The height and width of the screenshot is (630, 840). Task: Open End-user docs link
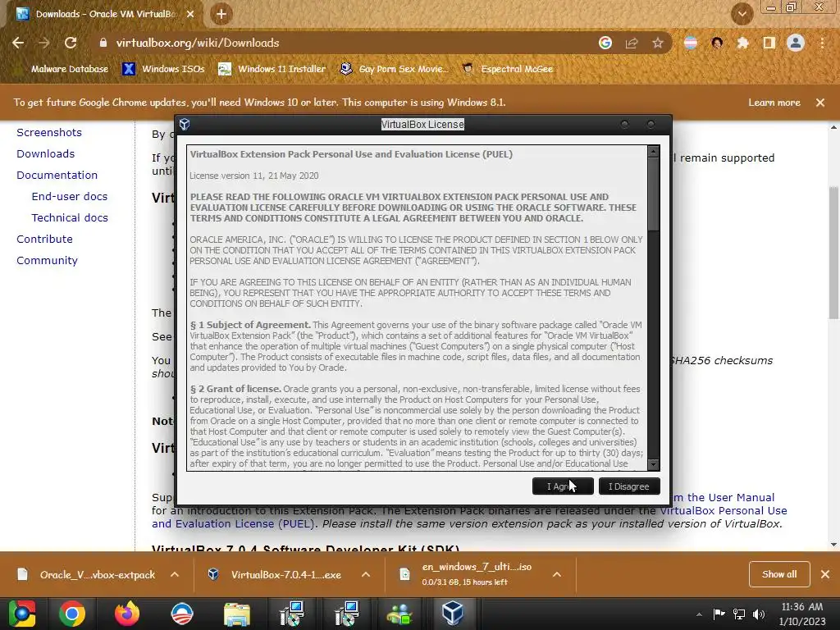[70, 197]
